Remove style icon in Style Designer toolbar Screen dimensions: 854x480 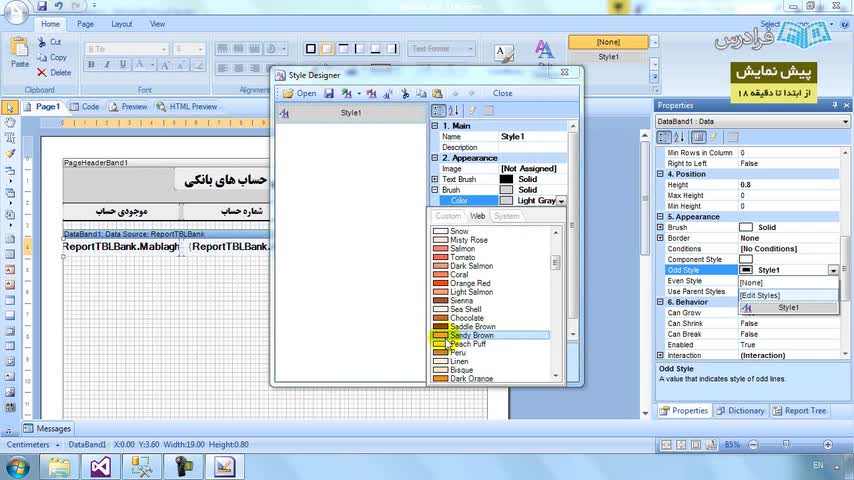click(x=371, y=93)
